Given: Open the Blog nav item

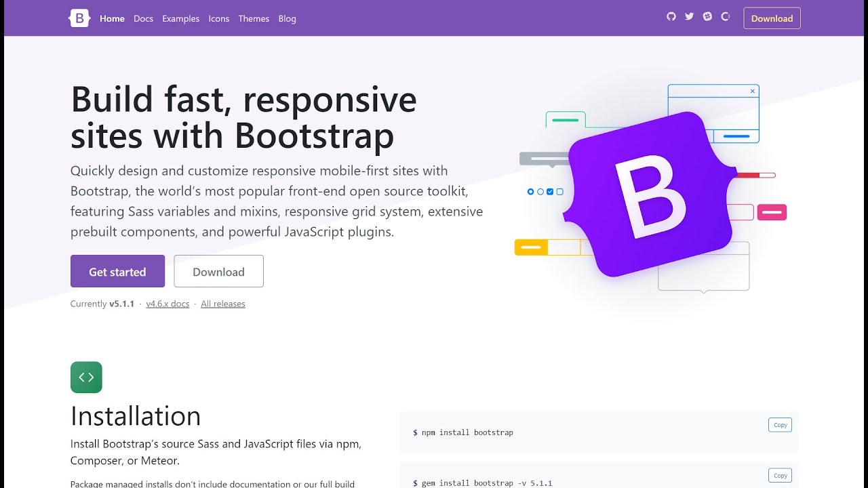Looking at the screenshot, I should (x=287, y=18).
